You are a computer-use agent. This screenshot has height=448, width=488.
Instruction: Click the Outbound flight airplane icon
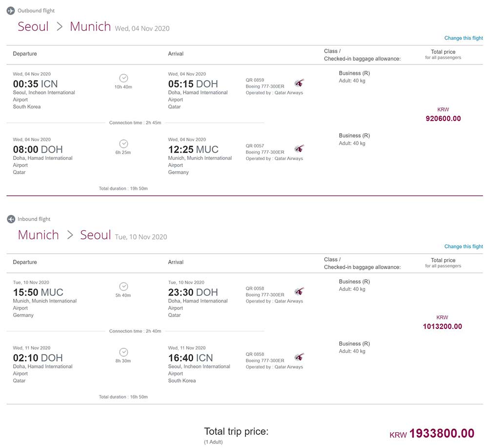pyautogui.click(x=11, y=11)
